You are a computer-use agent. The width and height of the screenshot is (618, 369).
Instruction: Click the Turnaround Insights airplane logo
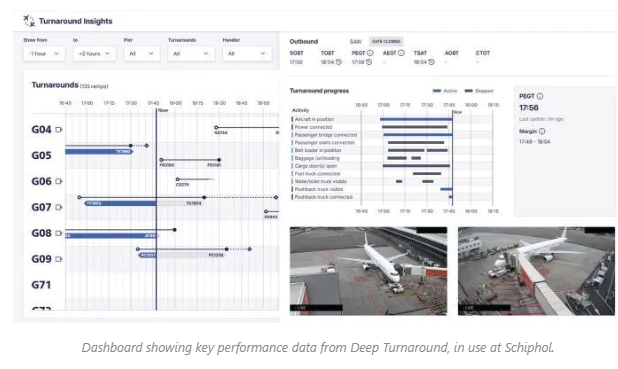(x=29, y=21)
